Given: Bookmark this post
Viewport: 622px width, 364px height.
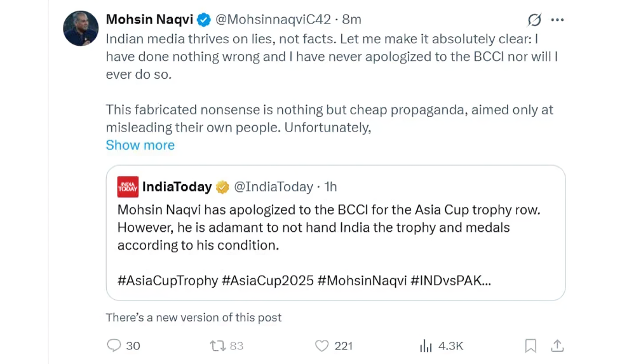Looking at the screenshot, I should coord(531,346).
